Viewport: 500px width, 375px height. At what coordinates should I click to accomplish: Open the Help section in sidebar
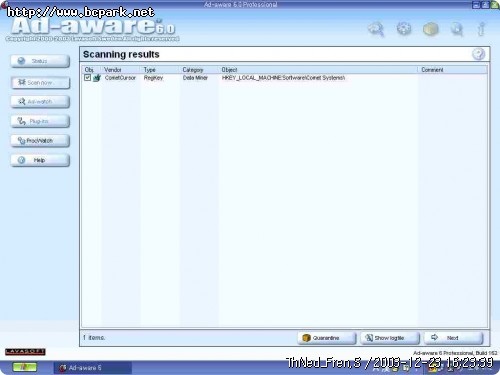click(40, 160)
